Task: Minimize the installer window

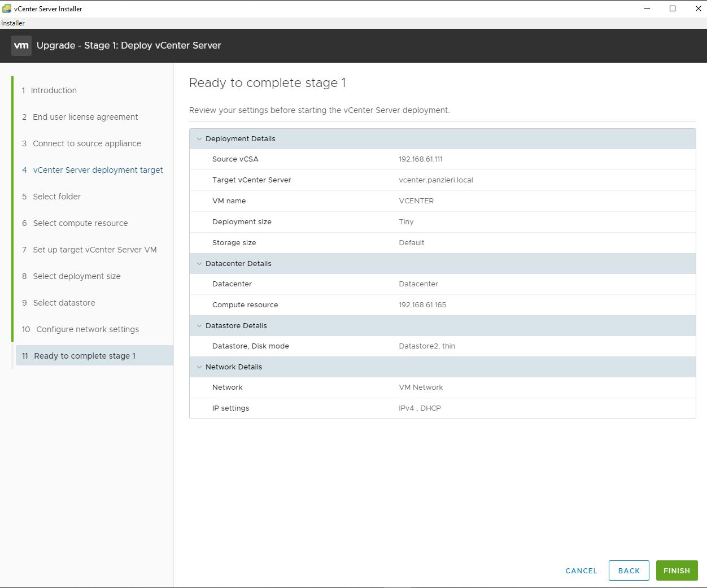Action: click(647, 8)
